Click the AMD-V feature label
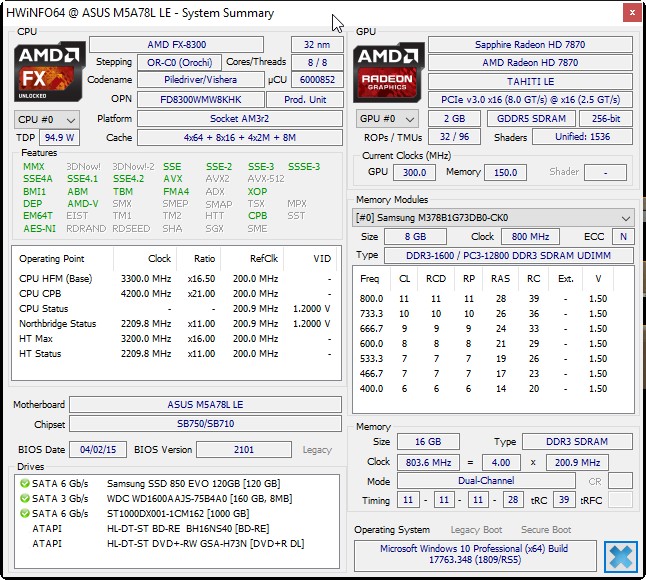Image resolution: width=646 pixels, height=580 pixels. pyautogui.click(x=83, y=204)
